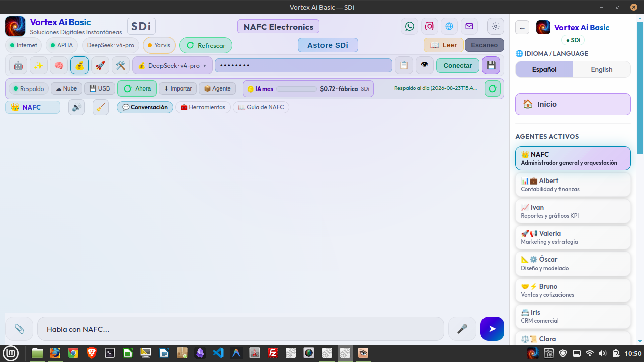Send message with the arrow button

(x=492, y=329)
